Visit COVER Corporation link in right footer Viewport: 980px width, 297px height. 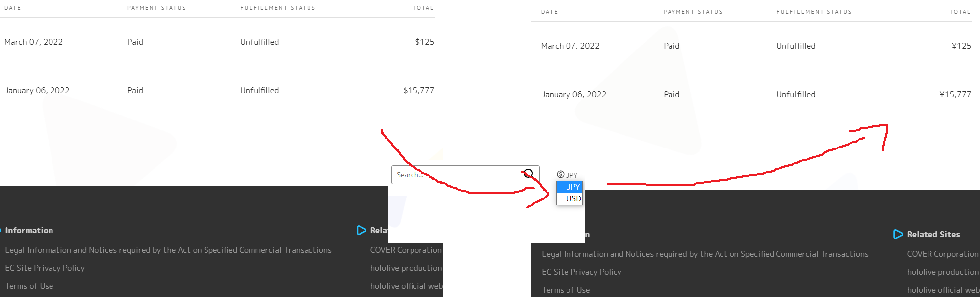(x=943, y=254)
